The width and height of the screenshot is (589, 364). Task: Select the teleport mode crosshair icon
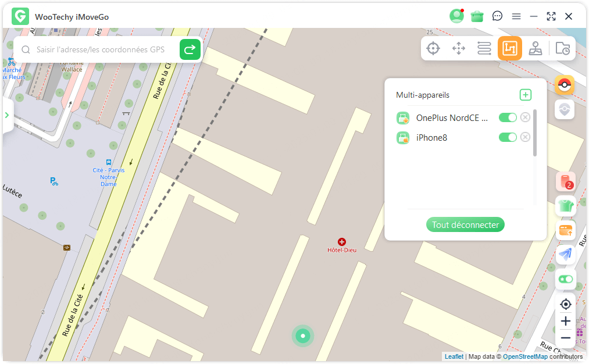click(433, 48)
